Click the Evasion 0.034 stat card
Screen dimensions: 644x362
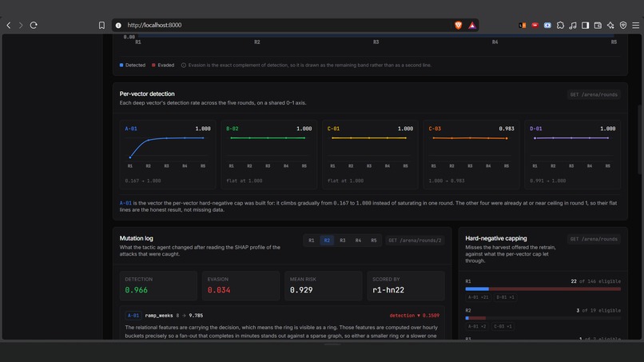(241, 285)
